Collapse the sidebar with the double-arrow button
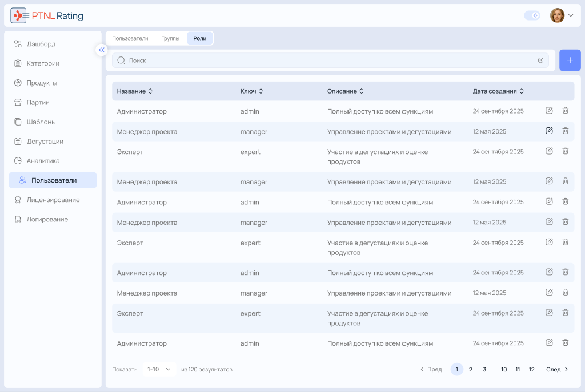 [102, 50]
